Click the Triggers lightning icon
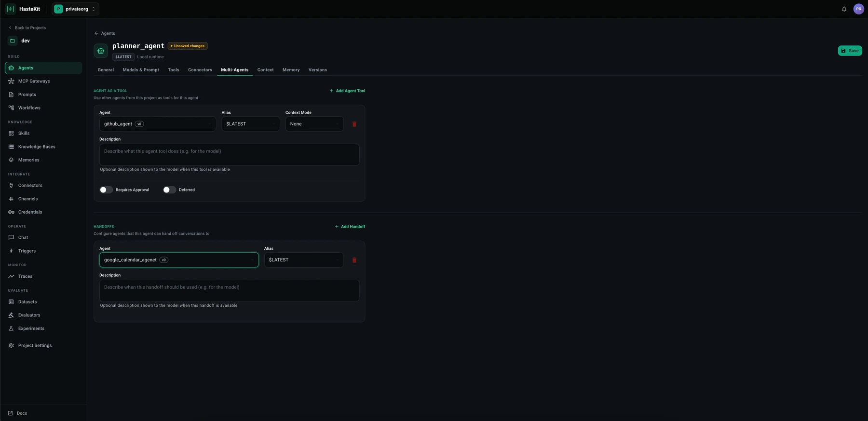Screen dimensions: 868x421 [11, 251]
